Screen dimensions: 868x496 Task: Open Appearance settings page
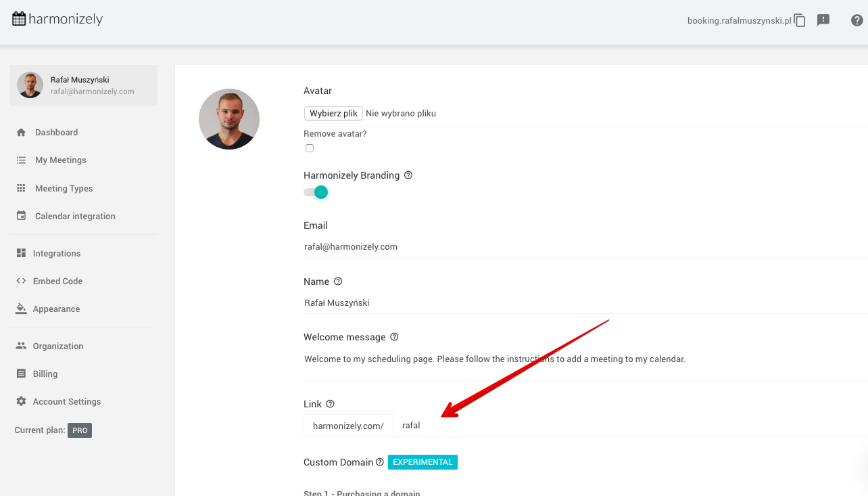point(56,309)
